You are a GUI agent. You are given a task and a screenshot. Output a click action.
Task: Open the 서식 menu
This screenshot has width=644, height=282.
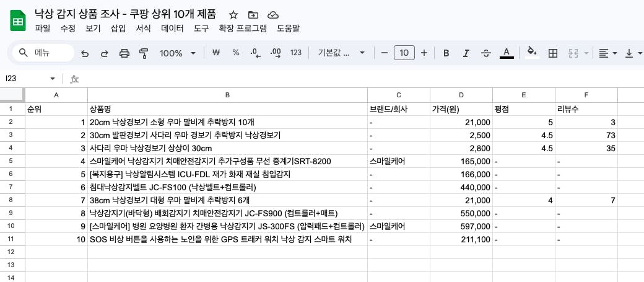(143, 29)
